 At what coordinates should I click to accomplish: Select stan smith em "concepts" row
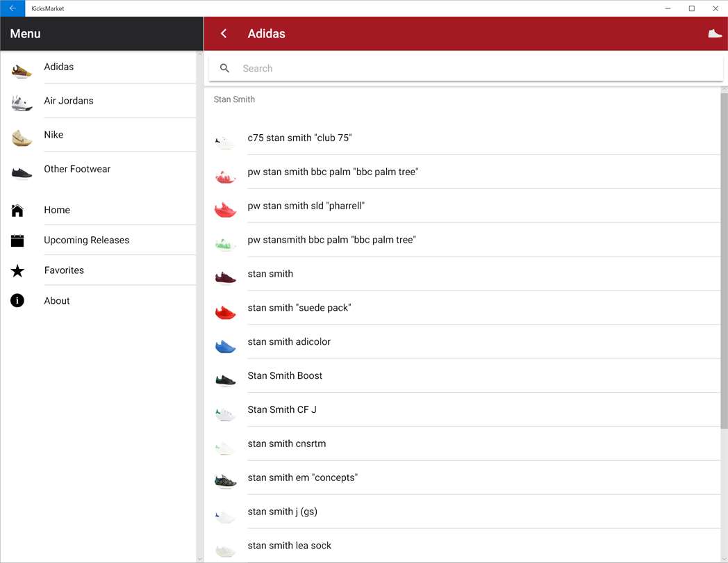tap(463, 478)
